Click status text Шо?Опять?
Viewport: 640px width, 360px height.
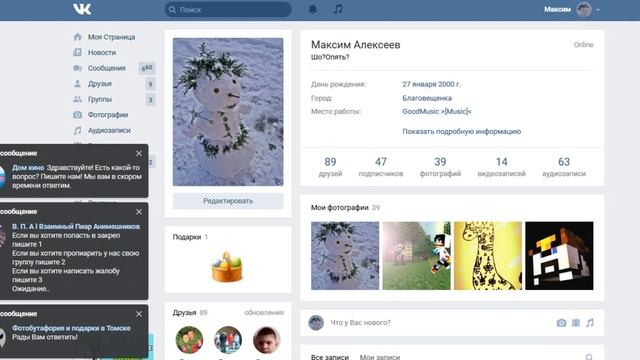[x=330, y=57]
